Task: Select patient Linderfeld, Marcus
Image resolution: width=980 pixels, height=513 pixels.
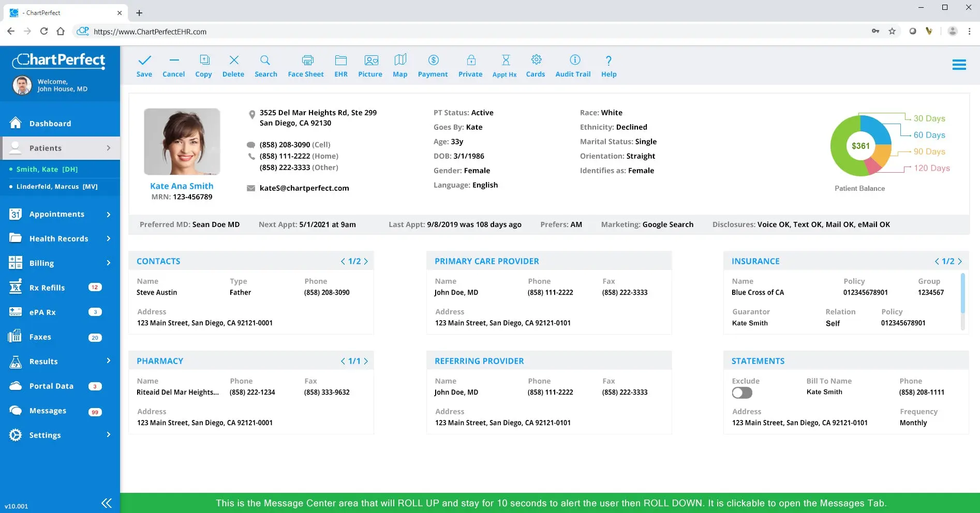Action: click(x=56, y=187)
